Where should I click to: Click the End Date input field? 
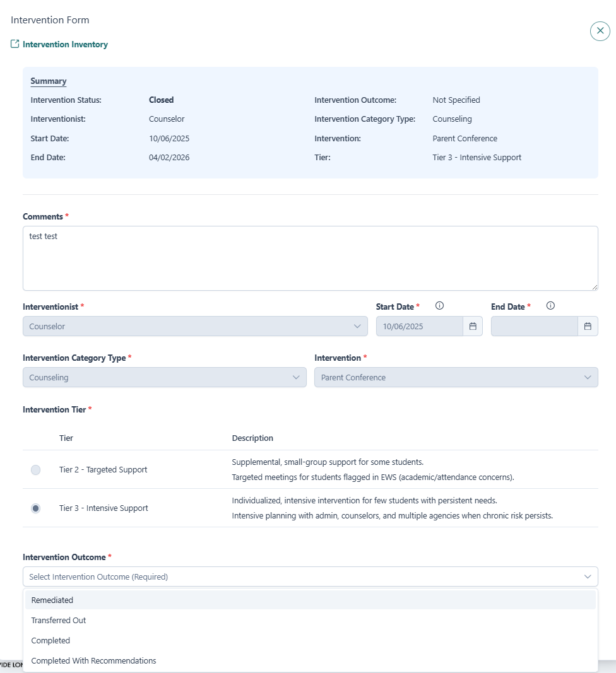point(534,326)
